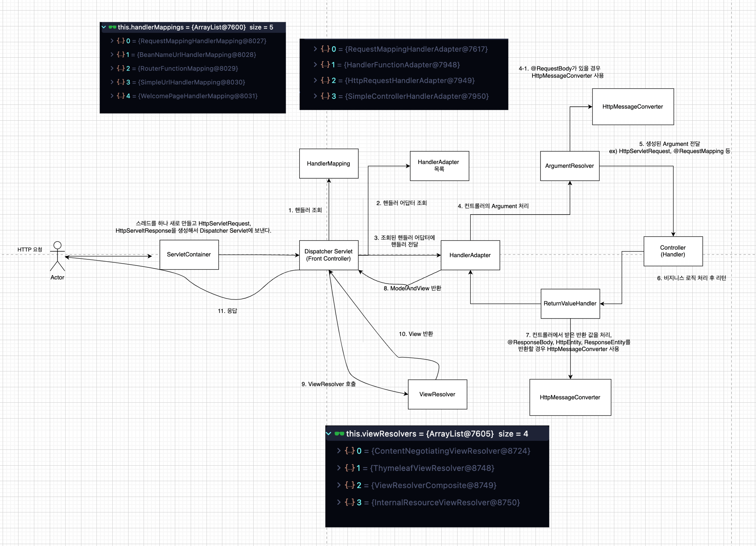Click the ArgumentResolver box
The height and width of the screenshot is (546, 756).
[569, 166]
